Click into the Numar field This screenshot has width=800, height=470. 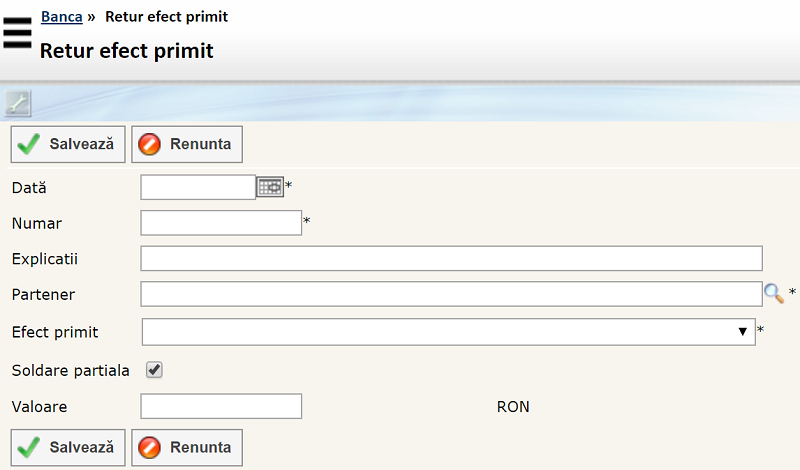(x=221, y=222)
